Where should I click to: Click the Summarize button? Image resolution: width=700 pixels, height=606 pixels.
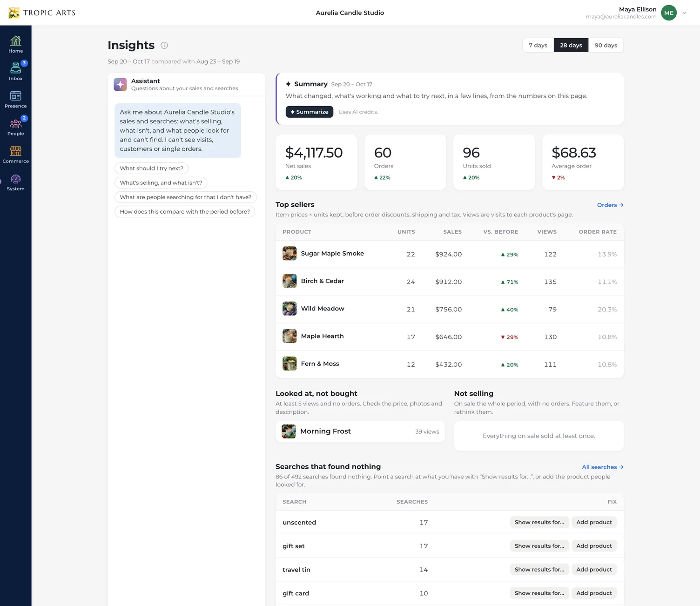click(310, 112)
